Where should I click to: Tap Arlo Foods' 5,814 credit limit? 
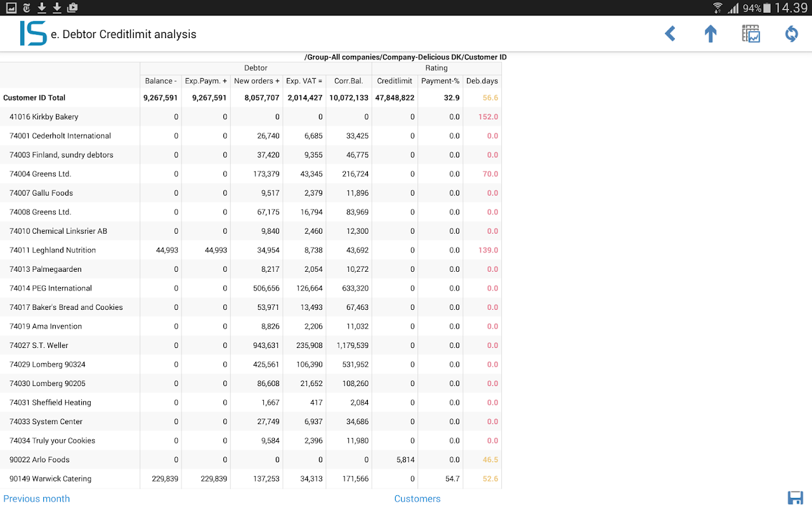pos(405,460)
